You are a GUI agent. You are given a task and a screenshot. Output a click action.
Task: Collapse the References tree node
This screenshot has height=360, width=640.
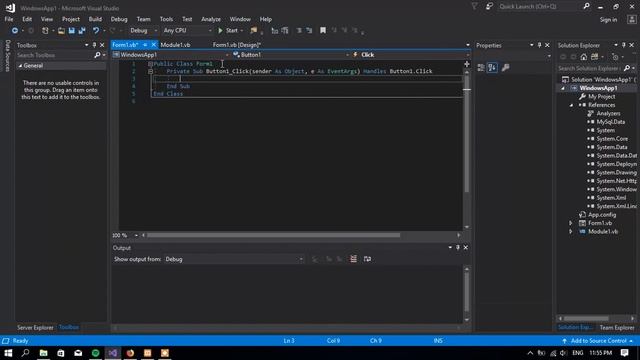pyautogui.click(x=571, y=105)
